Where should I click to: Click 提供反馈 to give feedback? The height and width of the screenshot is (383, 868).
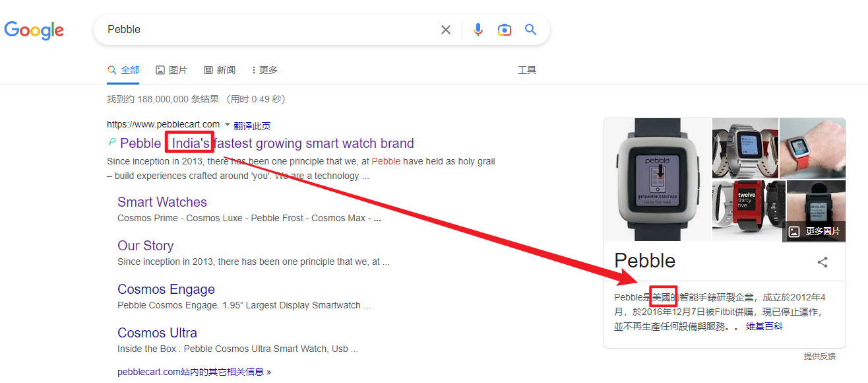(819, 356)
